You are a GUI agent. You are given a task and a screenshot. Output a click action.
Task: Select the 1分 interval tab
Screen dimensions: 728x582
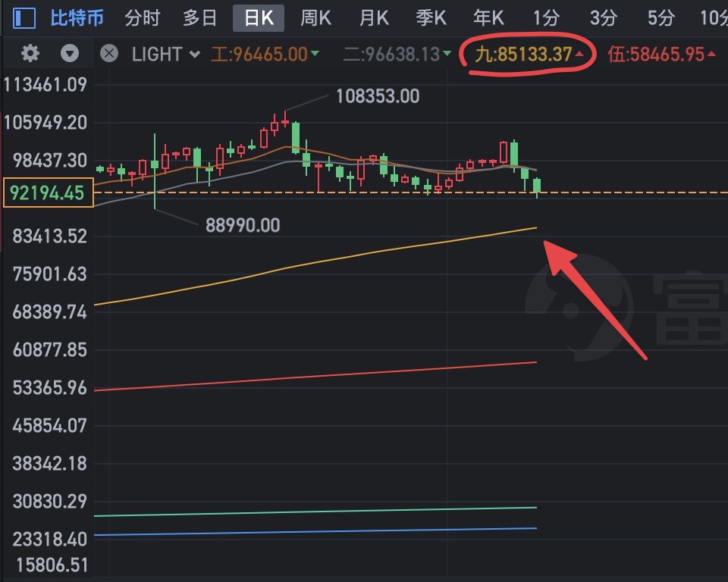click(546, 18)
